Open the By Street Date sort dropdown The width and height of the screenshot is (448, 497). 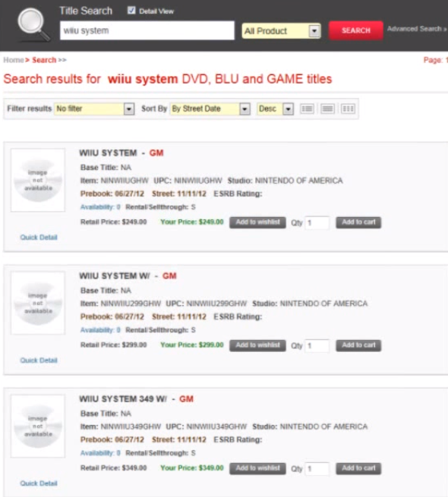click(210, 109)
